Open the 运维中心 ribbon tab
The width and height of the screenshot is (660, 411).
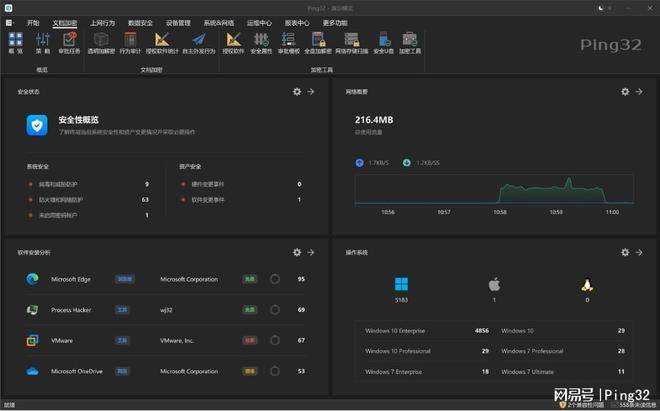click(x=259, y=21)
